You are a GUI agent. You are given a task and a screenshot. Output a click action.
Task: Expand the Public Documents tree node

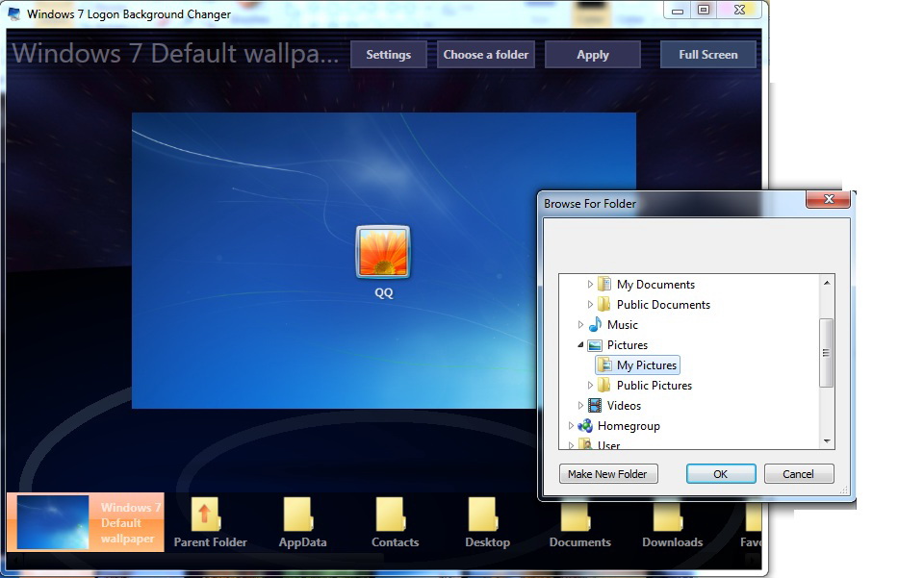(590, 304)
